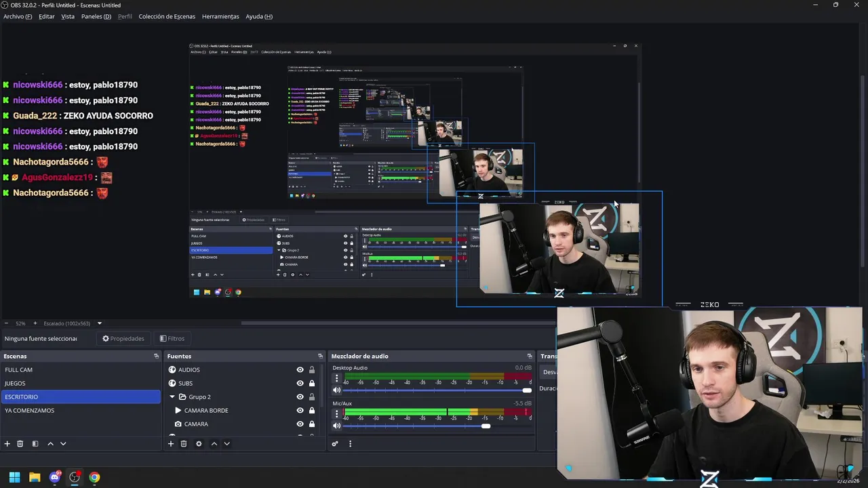Pop out the Mezclador de audio panel
868x488 pixels.
click(530, 357)
